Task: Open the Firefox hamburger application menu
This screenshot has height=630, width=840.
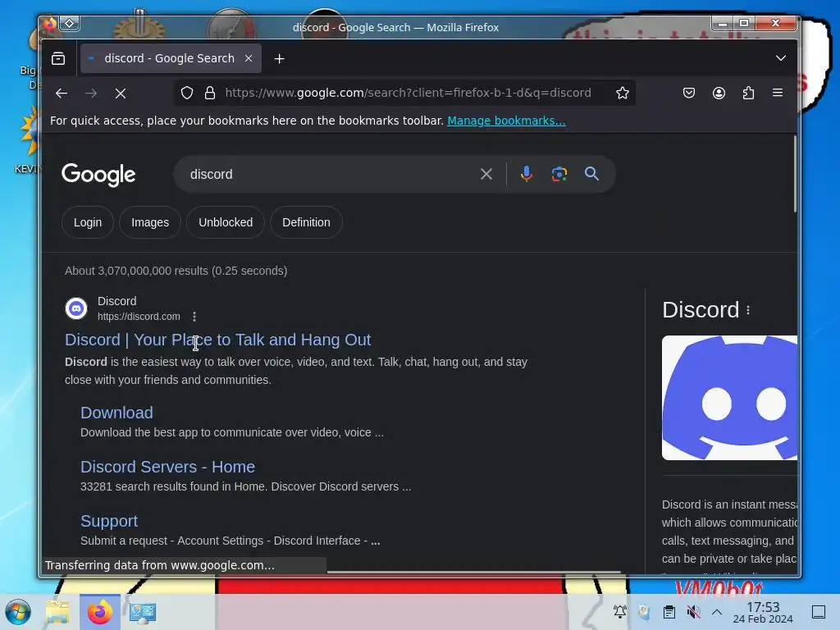Action: 778,93
